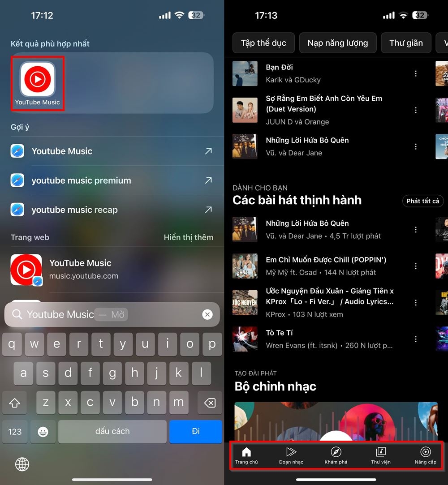Tap the blue 'Đi' key
Image resolution: width=448 pixels, height=485 pixels.
[x=195, y=431]
